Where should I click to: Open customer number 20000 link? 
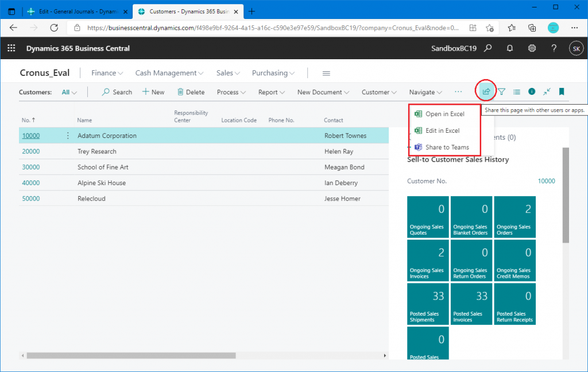tap(31, 151)
